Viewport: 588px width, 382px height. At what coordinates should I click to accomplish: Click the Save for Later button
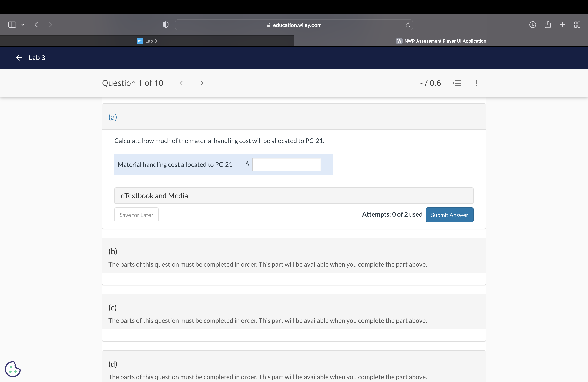click(136, 215)
